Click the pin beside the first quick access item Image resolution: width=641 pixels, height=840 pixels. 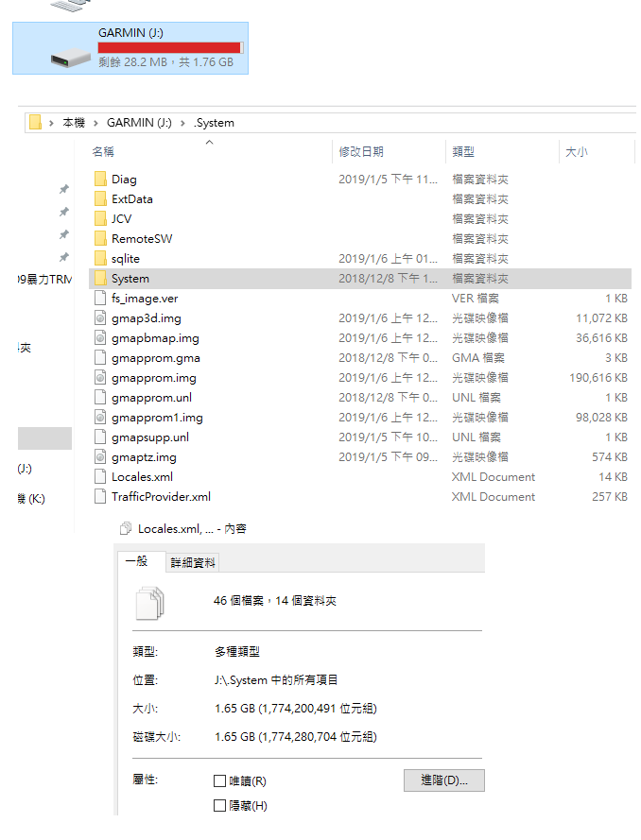(63, 189)
